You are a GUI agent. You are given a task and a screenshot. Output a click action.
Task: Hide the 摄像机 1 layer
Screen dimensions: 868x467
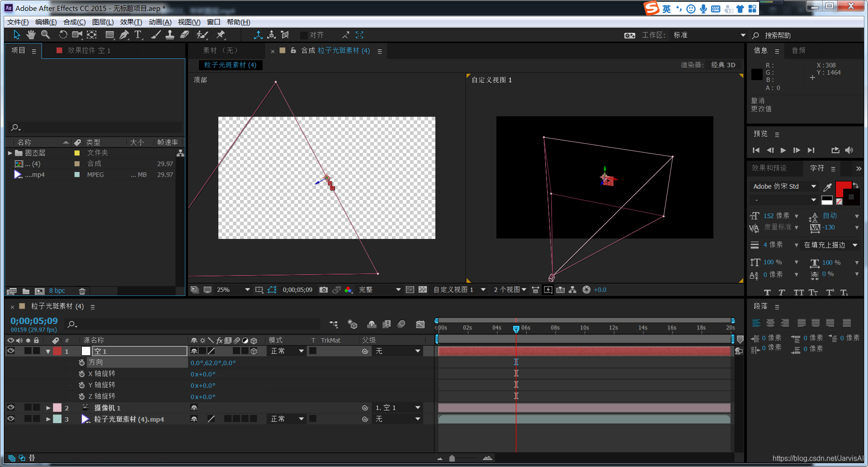(11, 407)
